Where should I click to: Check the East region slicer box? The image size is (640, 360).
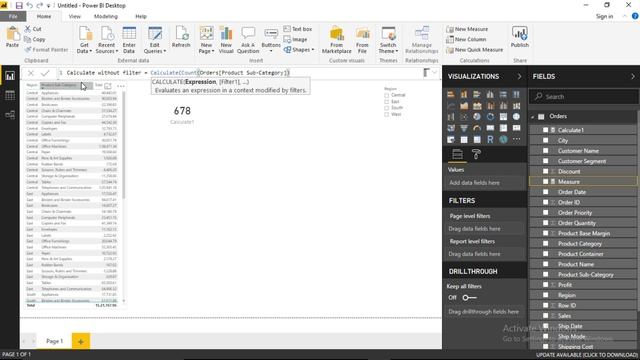click(387, 102)
